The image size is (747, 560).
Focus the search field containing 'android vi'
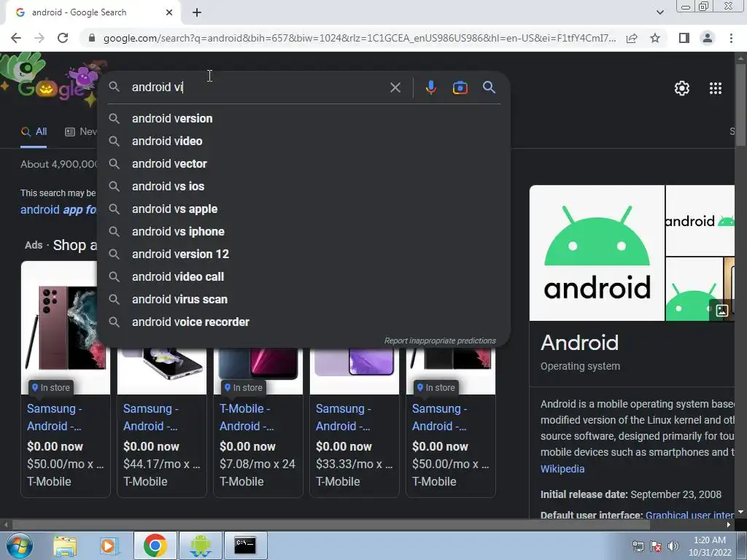click(x=258, y=87)
